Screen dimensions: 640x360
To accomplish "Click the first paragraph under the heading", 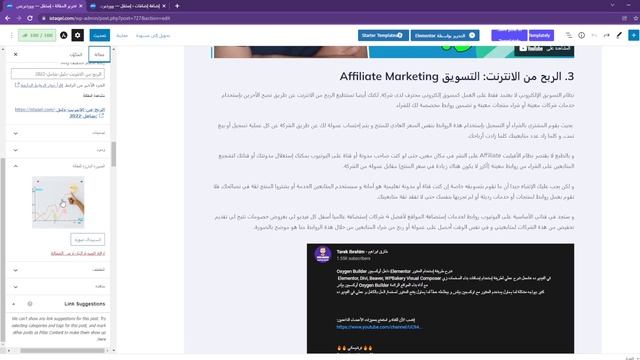I will 397,100.
